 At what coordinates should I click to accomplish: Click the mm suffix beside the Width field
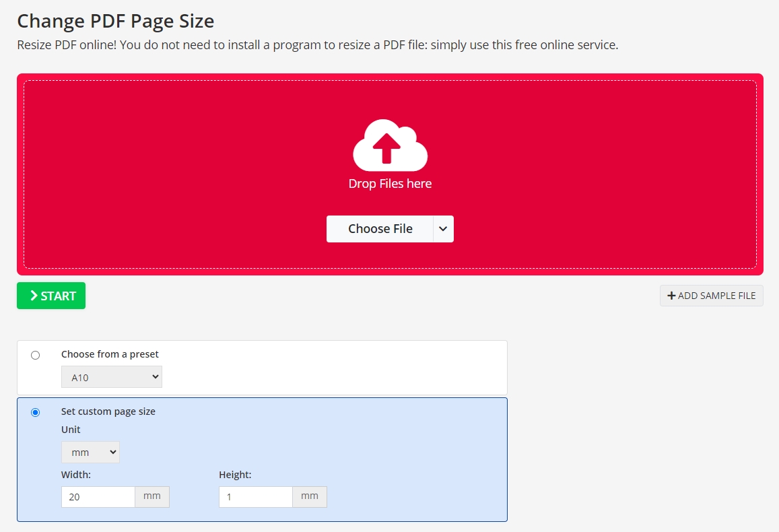(x=152, y=496)
